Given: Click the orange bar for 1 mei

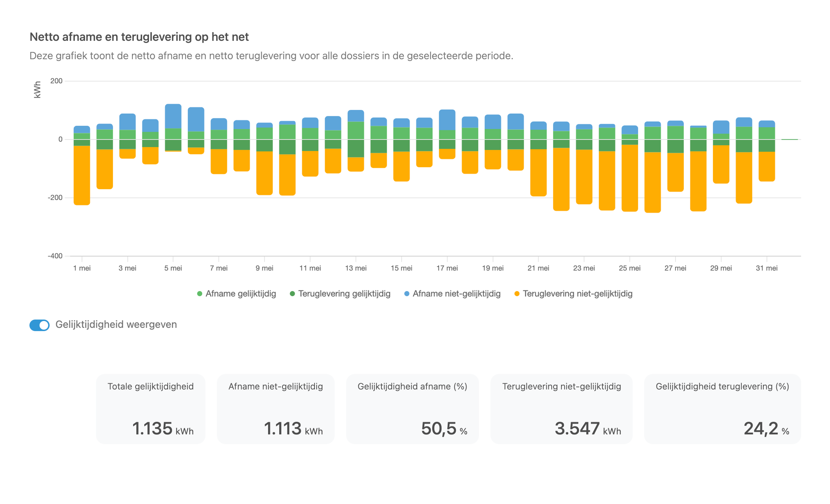Looking at the screenshot, I should [82, 175].
